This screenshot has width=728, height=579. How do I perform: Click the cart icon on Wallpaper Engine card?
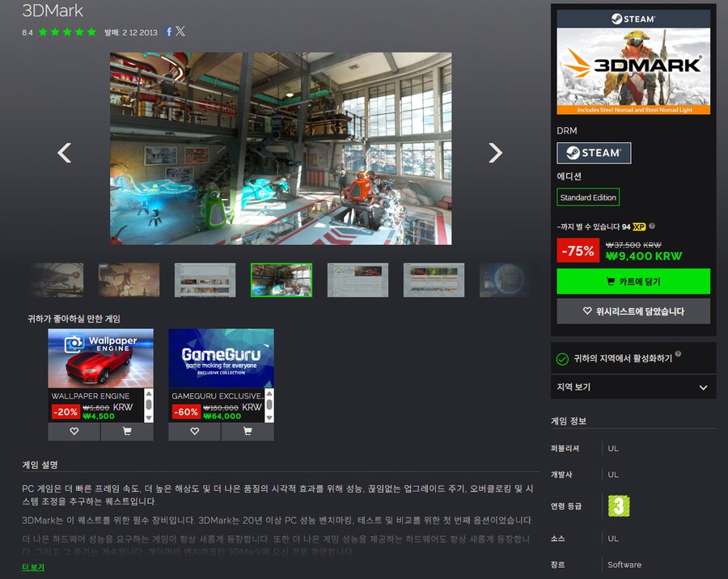127,432
